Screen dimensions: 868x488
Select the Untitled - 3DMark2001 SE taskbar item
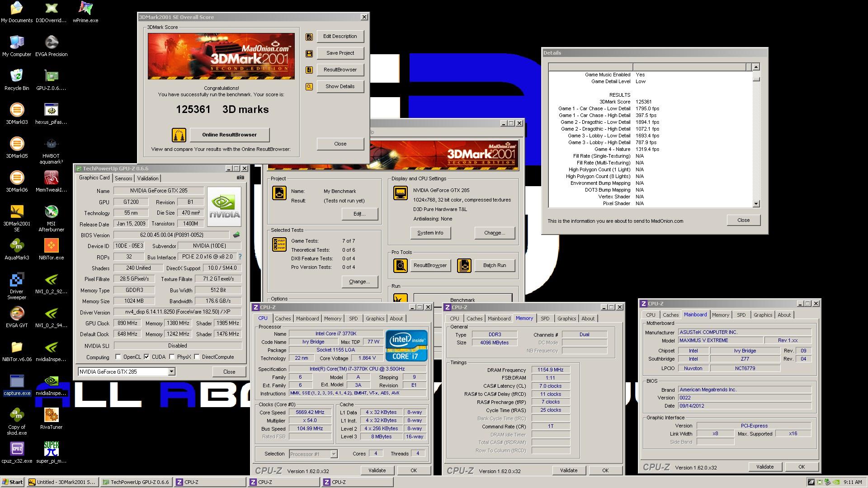tap(62, 482)
